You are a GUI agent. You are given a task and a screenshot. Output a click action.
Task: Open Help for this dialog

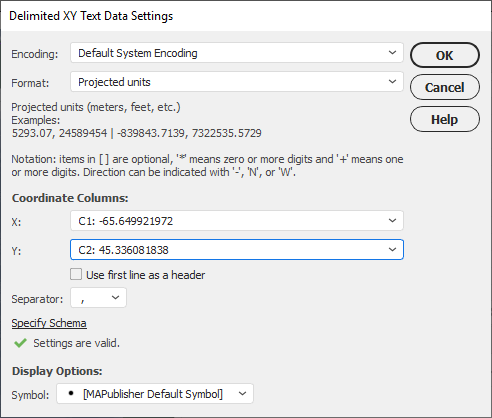[x=445, y=119]
